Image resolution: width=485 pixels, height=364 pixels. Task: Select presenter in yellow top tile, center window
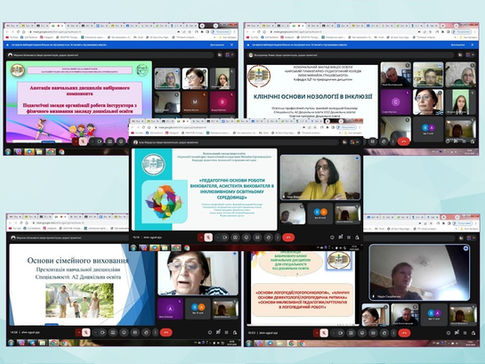[x=320, y=177]
